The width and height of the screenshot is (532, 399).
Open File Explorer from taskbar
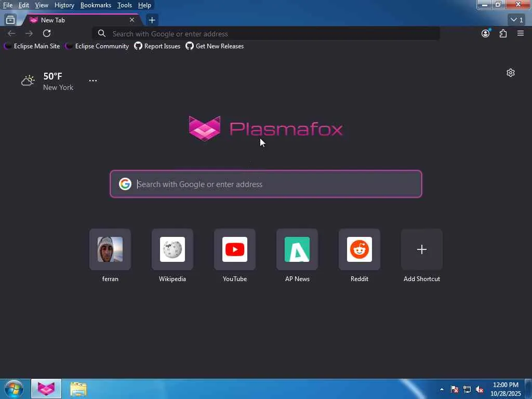(x=78, y=389)
